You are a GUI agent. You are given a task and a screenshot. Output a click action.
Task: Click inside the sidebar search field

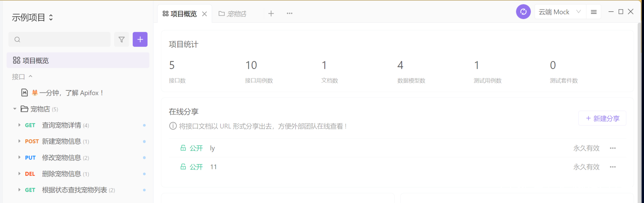pos(59,39)
